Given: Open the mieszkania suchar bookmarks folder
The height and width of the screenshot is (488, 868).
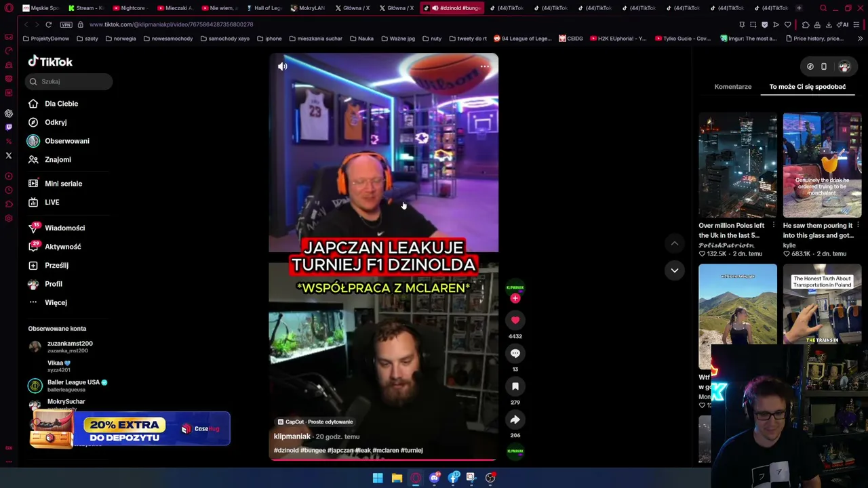Looking at the screenshot, I should click(x=315, y=39).
